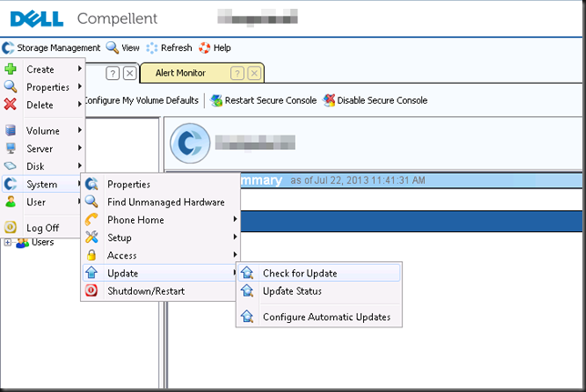586x392 pixels.
Task: Click the Help lifebuoy icon
Action: pyautogui.click(x=205, y=48)
